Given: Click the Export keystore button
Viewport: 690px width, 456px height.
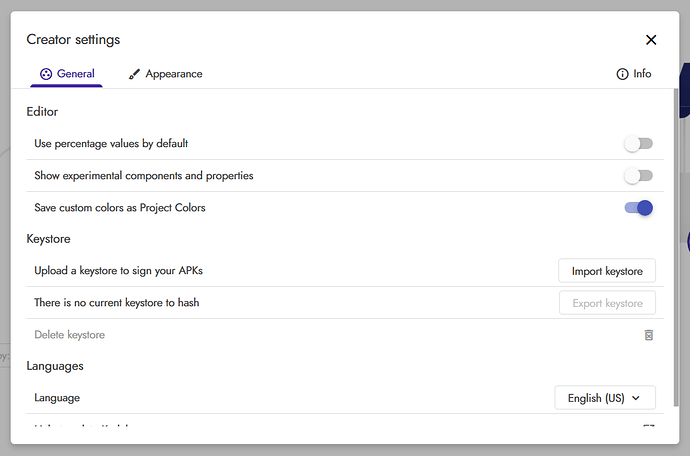Looking at the screenshot, I should [x=607, y=303].
